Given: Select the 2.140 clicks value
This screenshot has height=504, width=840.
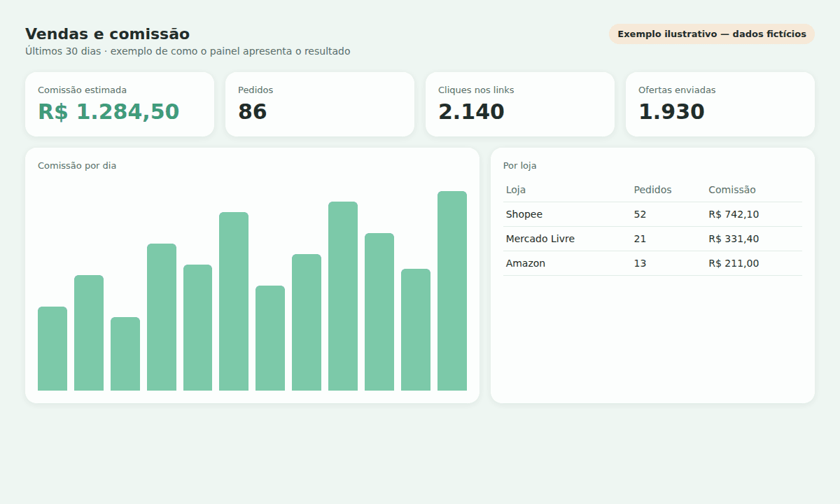Looking at the screenshot, I should (471, 112).
